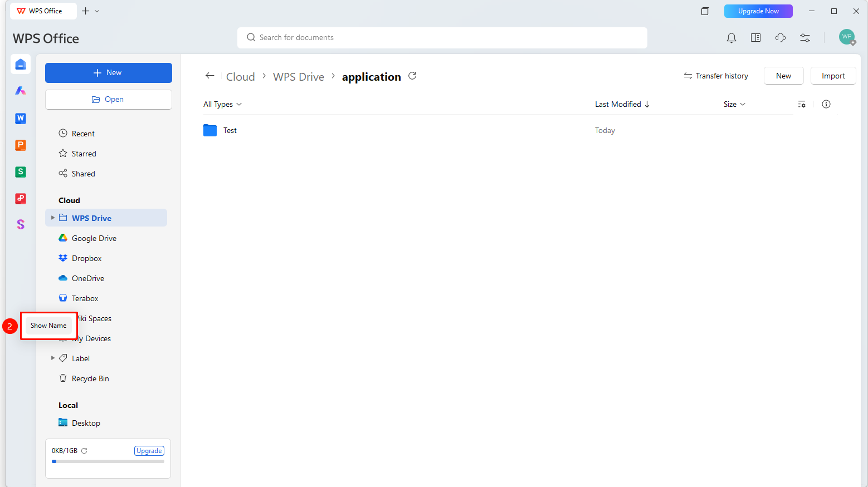868x487 pixels.
Task: Click the split panel layout icon
Action: pos(756,38)
